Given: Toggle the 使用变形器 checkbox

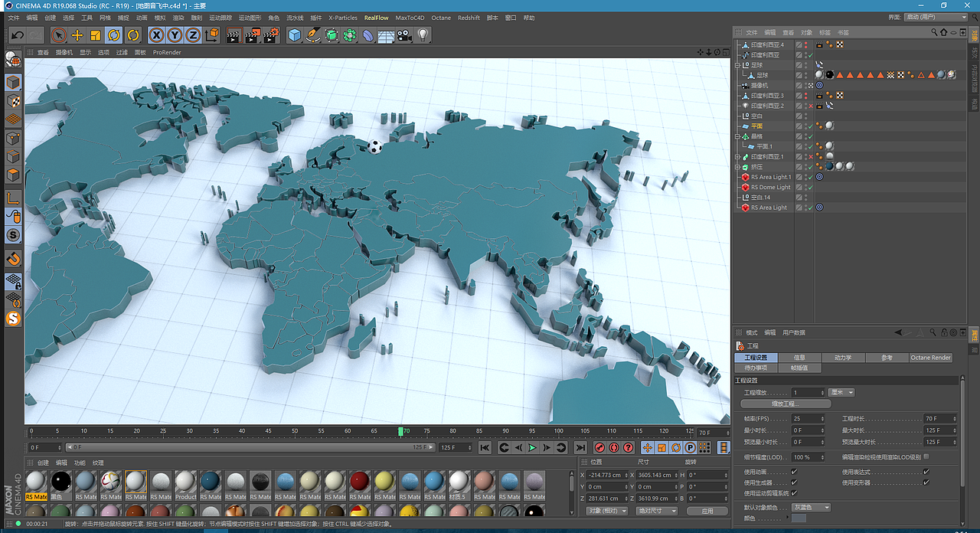Looking at the screenshot, I should coord(926,482).
